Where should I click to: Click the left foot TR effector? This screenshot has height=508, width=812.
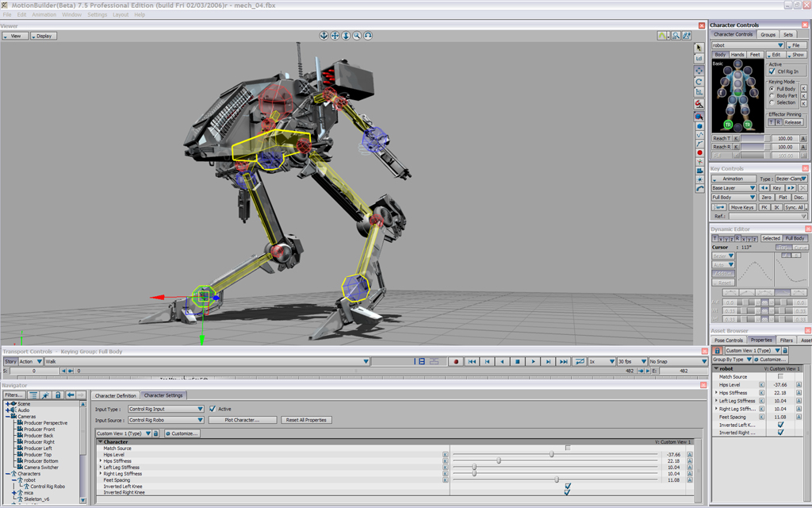pos(727,125)
